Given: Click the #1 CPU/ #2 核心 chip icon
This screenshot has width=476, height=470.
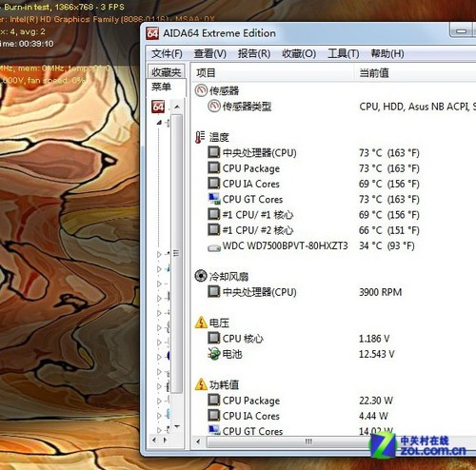Looking at the screenshot, I should pos(213,229).
